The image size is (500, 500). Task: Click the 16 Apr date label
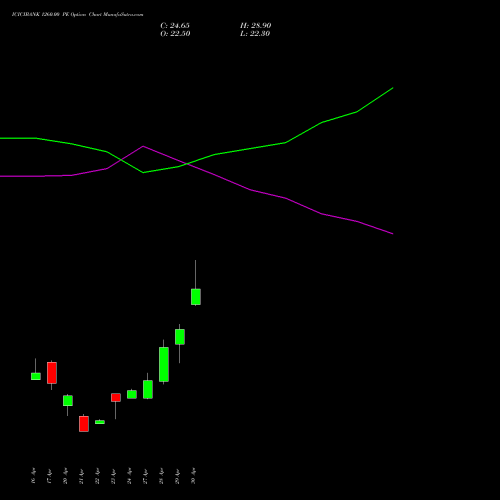(33, 476)
